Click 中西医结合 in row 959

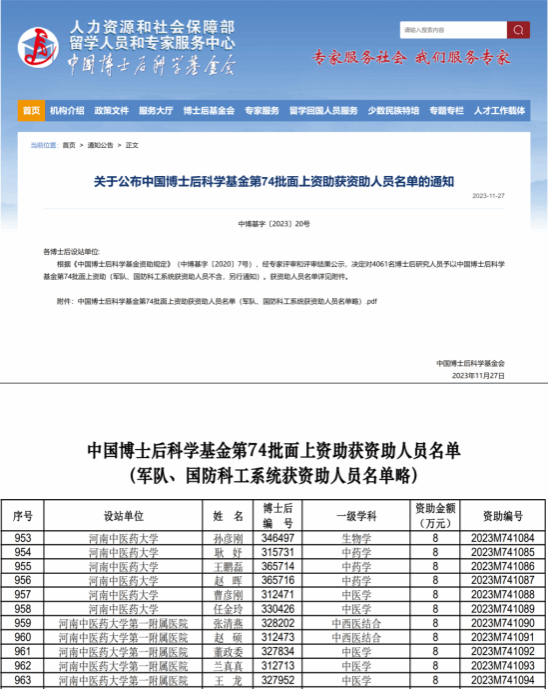pos(357,623)
